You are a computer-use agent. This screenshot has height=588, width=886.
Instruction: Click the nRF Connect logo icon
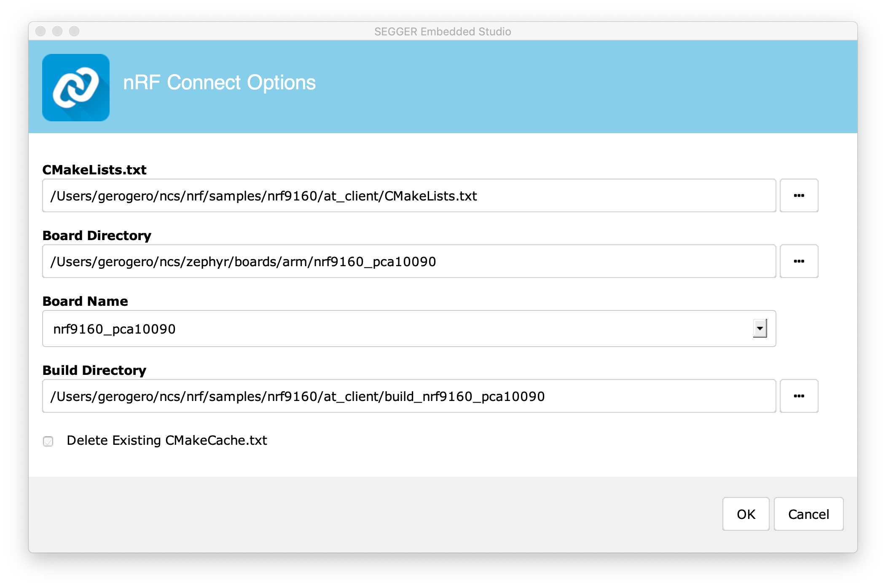pyautogui.click(x=76, y=87)
